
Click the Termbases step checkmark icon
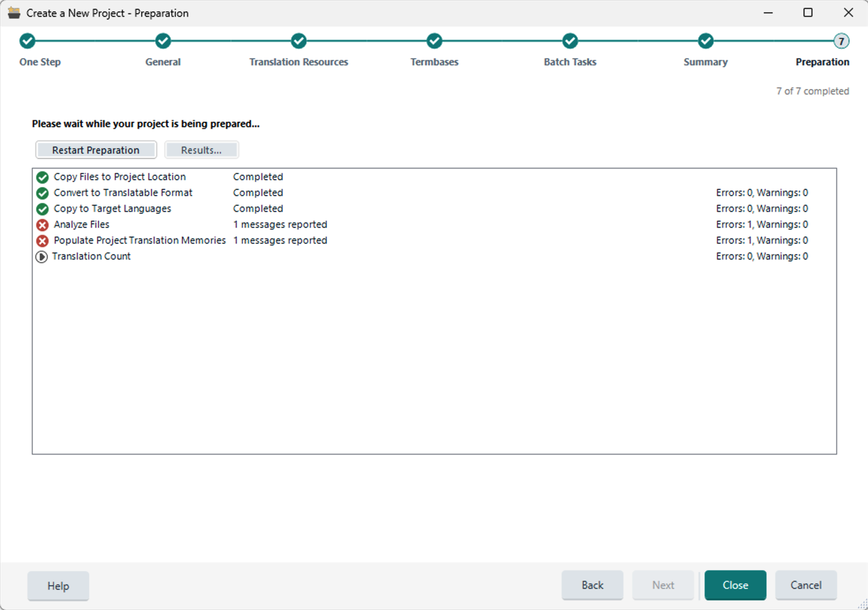[434, 41]
